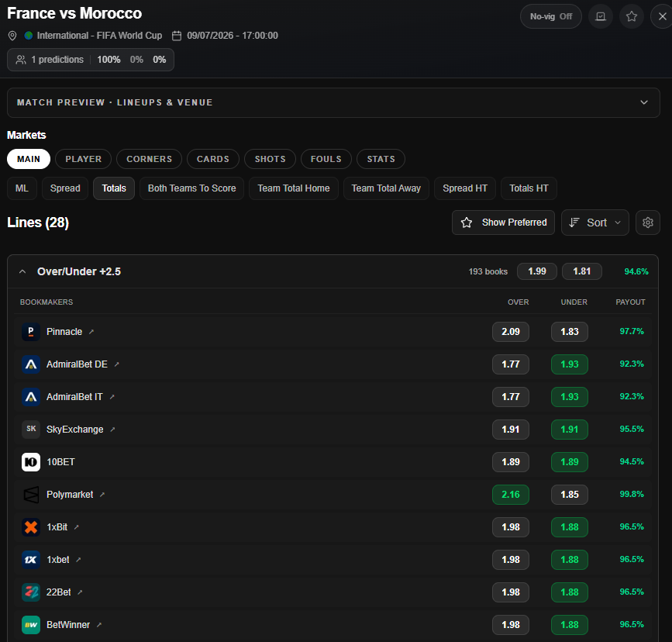Viewport: 672px width, 642px height.
Task: Close the France vs Morocco panel
Action: click(x=662, y=17)
